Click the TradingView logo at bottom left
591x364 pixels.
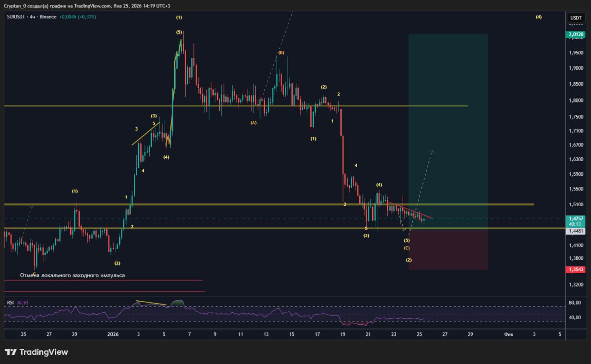pos(36,352)
